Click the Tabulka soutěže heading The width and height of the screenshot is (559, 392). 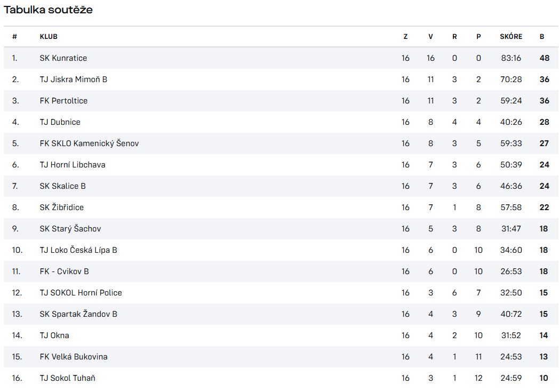48,10
